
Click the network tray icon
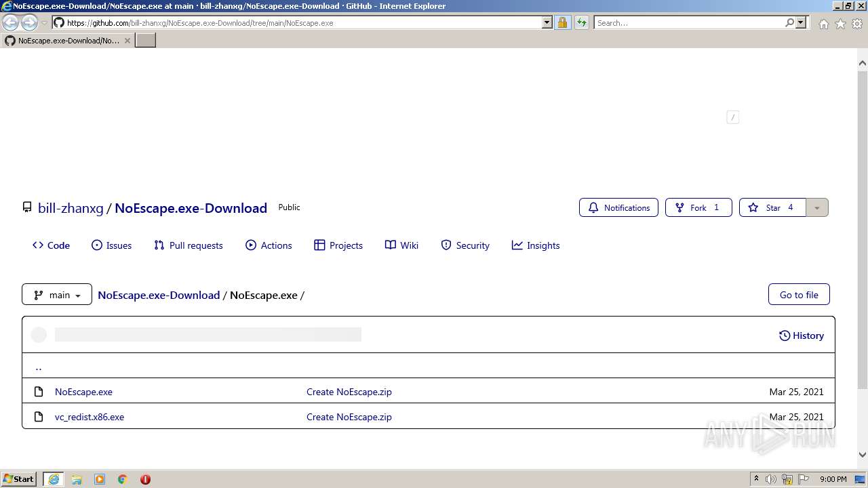pyautogui.click(x=787, y=479)
